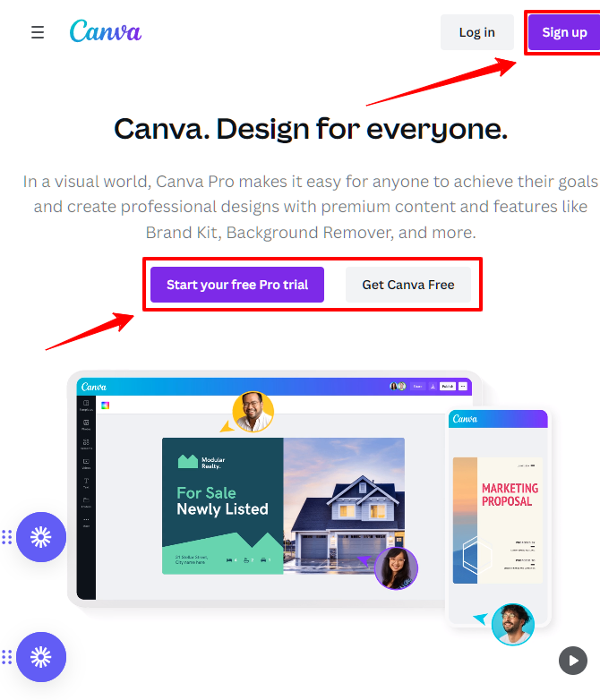The image size is (600, 700).
Task: Select the Get Canva Free button
Action: [407, 285]
